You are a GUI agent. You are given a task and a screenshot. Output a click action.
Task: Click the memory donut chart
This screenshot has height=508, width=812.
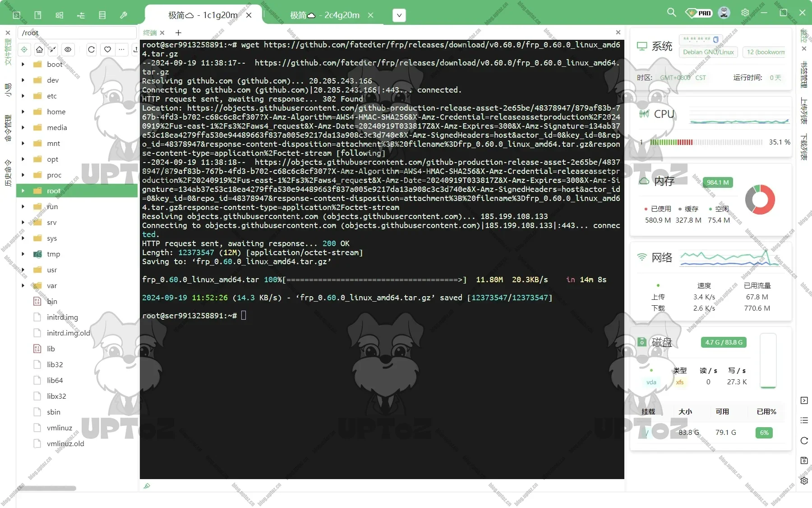[x=760, y=199]
